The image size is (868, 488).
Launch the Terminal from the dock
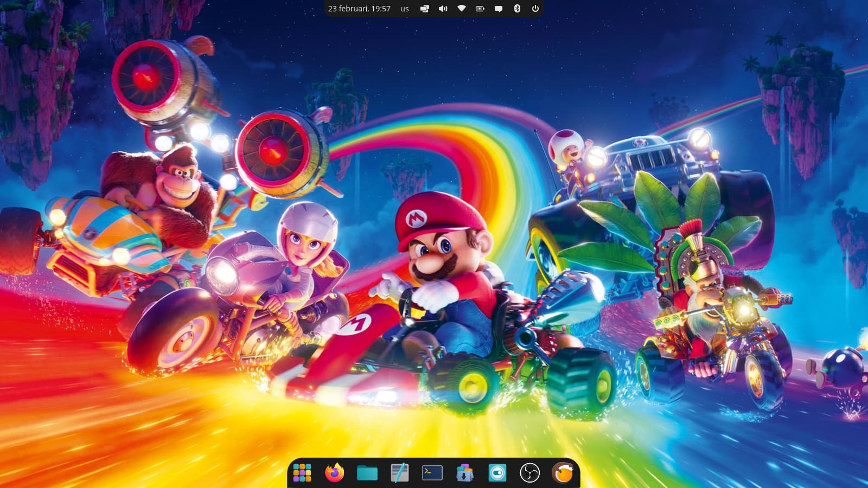pyautogui.click(x=432, y=473)
